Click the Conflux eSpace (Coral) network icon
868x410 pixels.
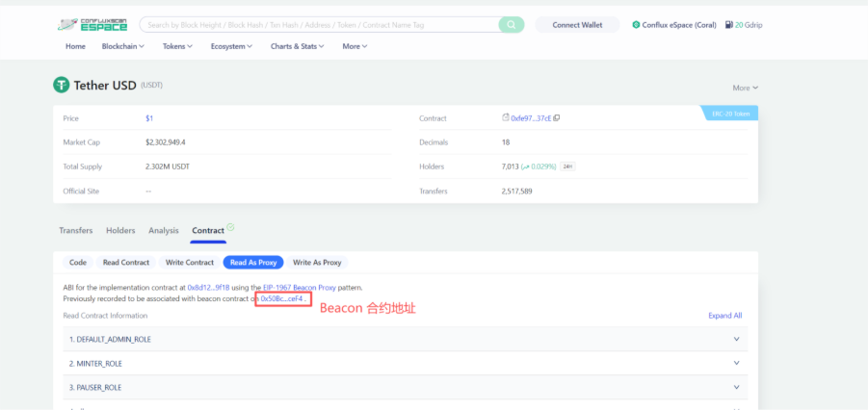point(636,24)
